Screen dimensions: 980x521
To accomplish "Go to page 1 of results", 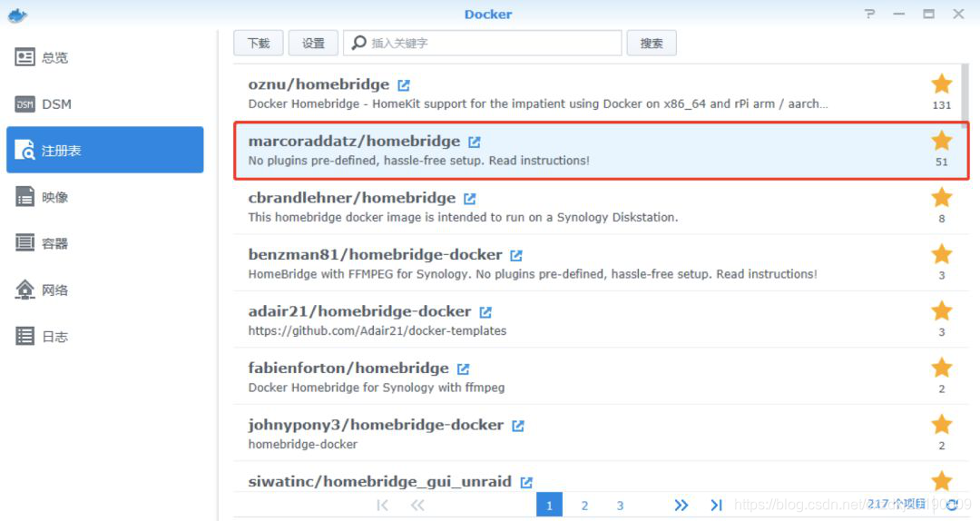I will point(549,506).
